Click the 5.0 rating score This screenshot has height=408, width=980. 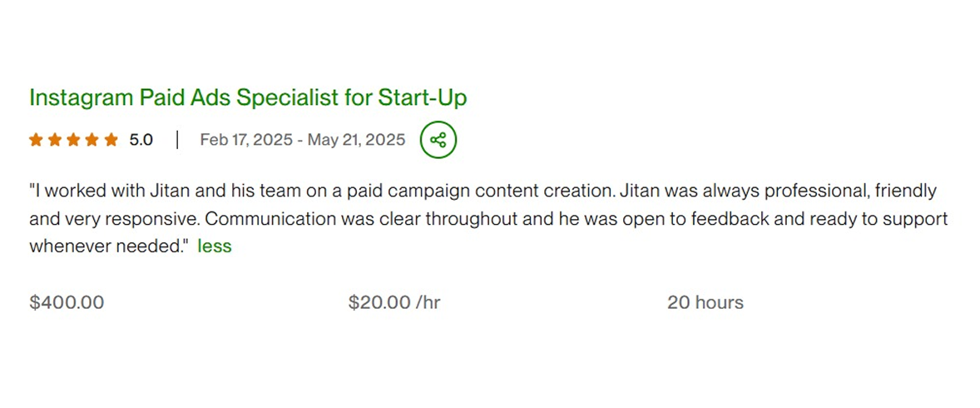click(x=141, y=140)
